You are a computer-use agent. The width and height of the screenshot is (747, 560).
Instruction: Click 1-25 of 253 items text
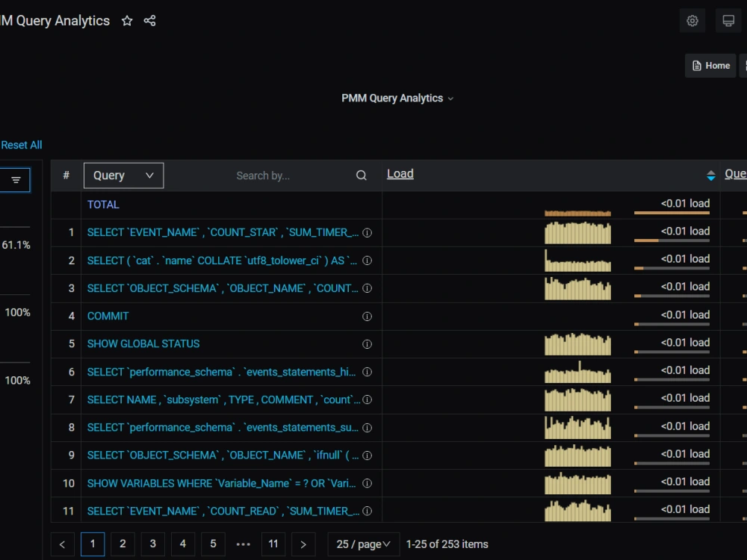pos(447,544)
